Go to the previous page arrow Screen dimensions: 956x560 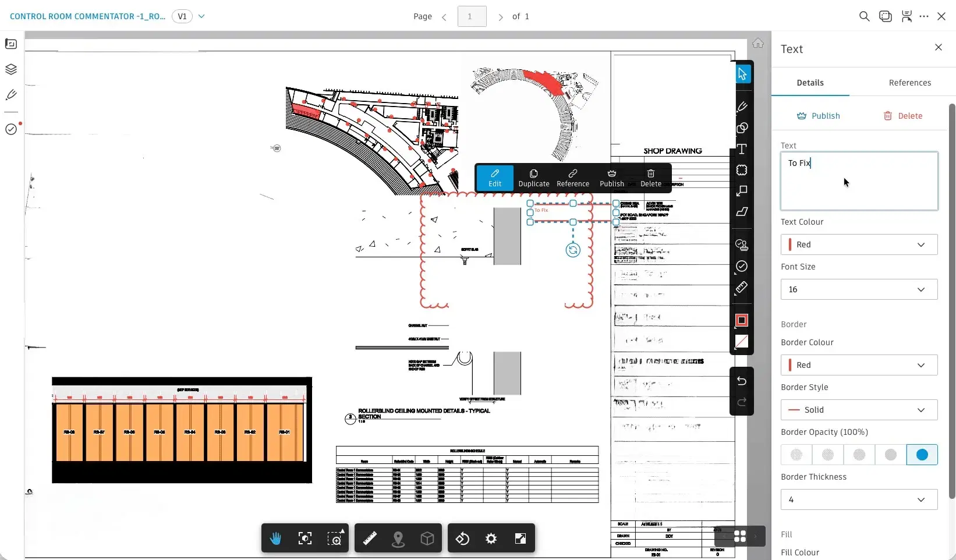click(444, 17)
